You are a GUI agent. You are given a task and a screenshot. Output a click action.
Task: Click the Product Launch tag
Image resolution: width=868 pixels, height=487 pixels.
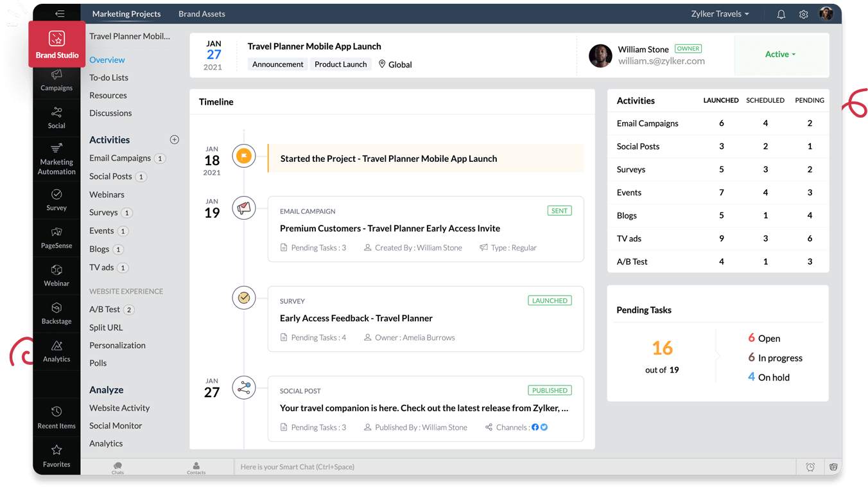coord(341,64)
